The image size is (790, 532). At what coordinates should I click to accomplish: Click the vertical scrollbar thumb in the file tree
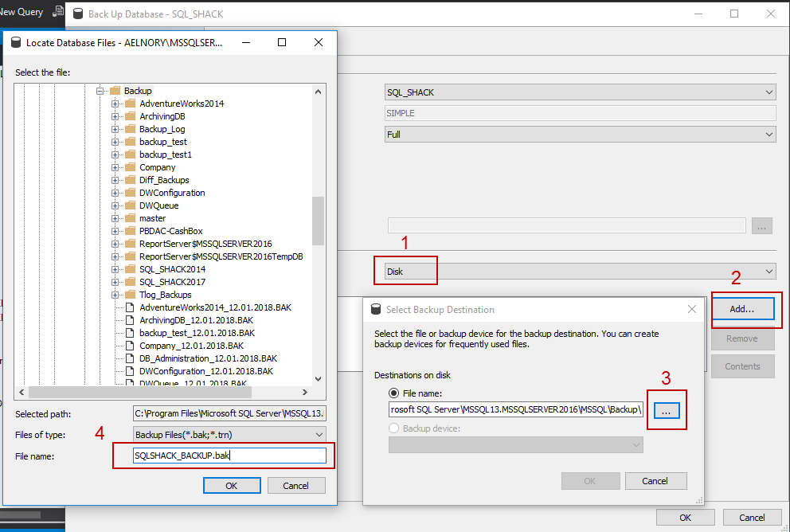point(318,221)
